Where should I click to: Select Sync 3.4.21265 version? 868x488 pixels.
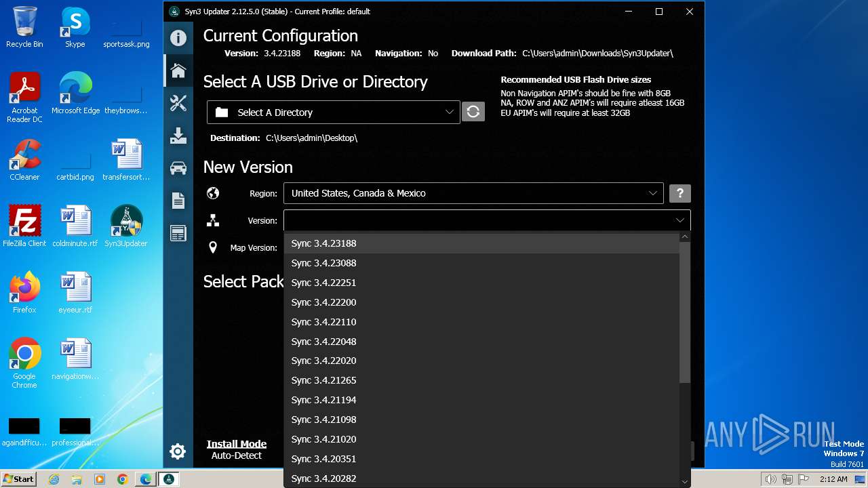(x=481, y=380)
